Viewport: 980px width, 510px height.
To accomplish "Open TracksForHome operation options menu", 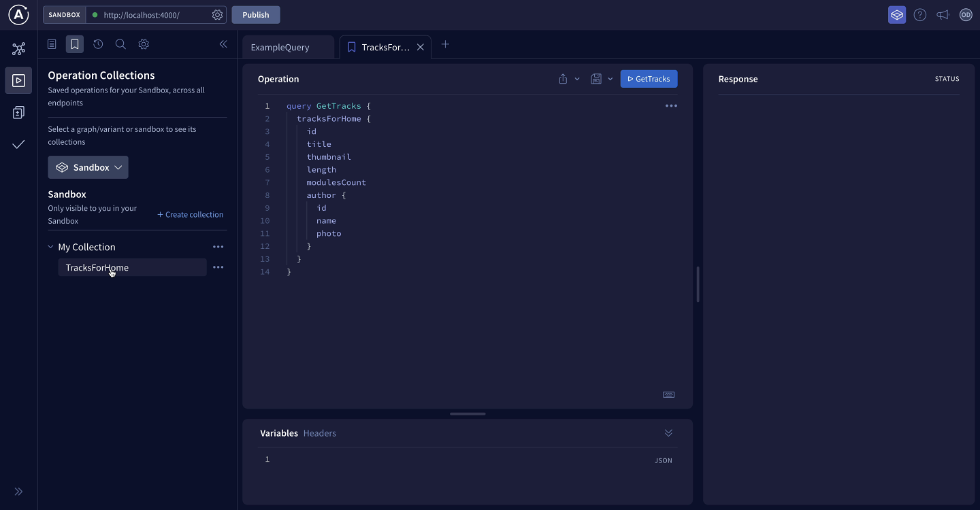I will pyautogui.click(x=218, y=267).
